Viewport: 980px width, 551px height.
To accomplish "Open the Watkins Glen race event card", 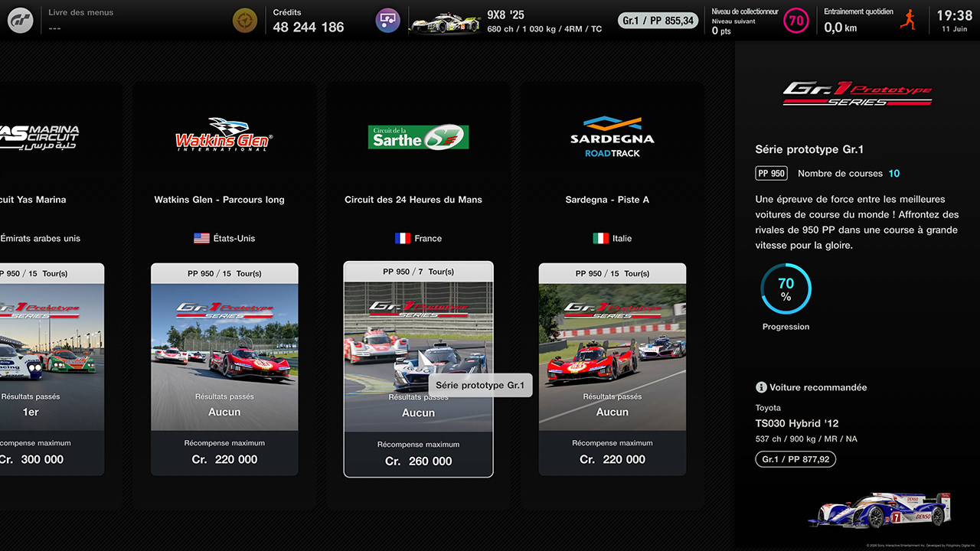I will [x=224, y=370].
